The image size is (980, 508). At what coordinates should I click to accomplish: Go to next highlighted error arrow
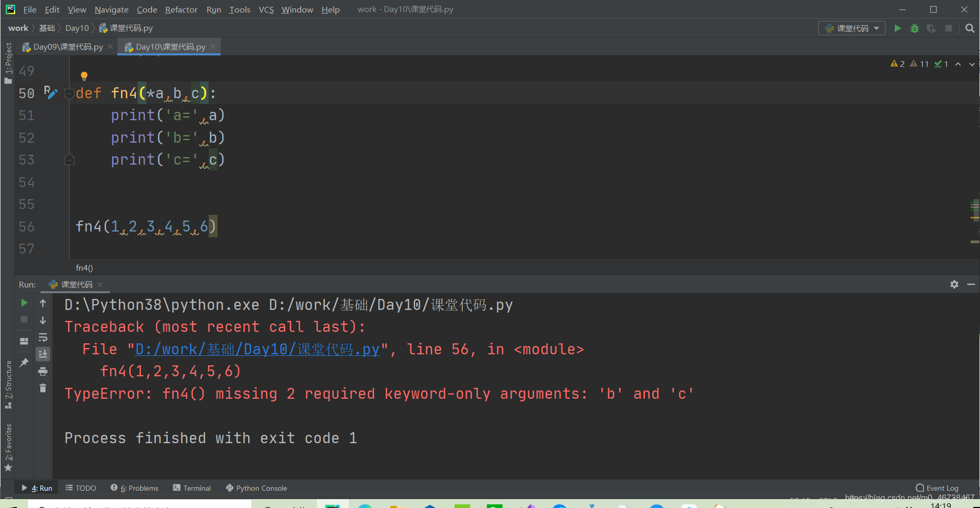point(972,64)
